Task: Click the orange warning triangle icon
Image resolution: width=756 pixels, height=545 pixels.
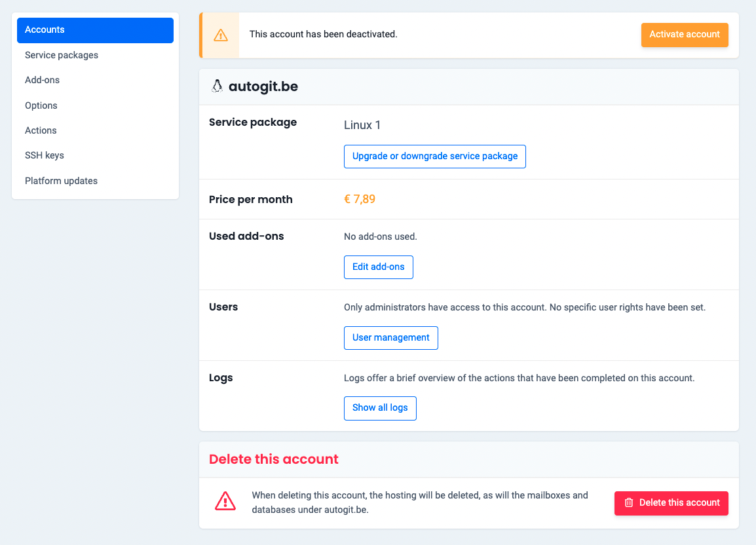Action: coord(221,35)
